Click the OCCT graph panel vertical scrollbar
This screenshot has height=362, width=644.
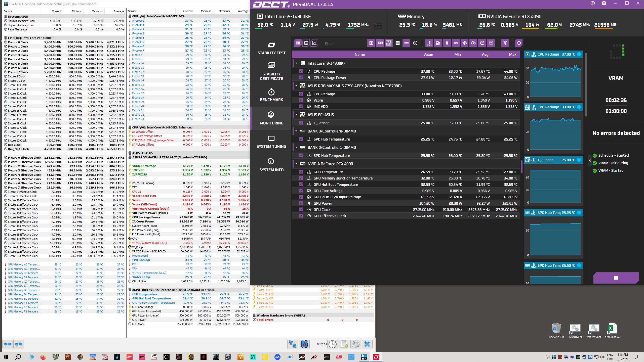pos(585,85)
